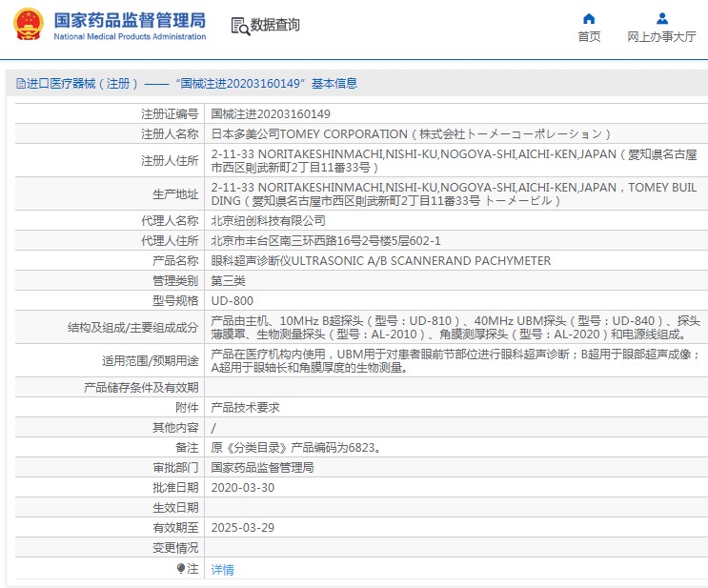Select the intended use text about UBM

455,361
